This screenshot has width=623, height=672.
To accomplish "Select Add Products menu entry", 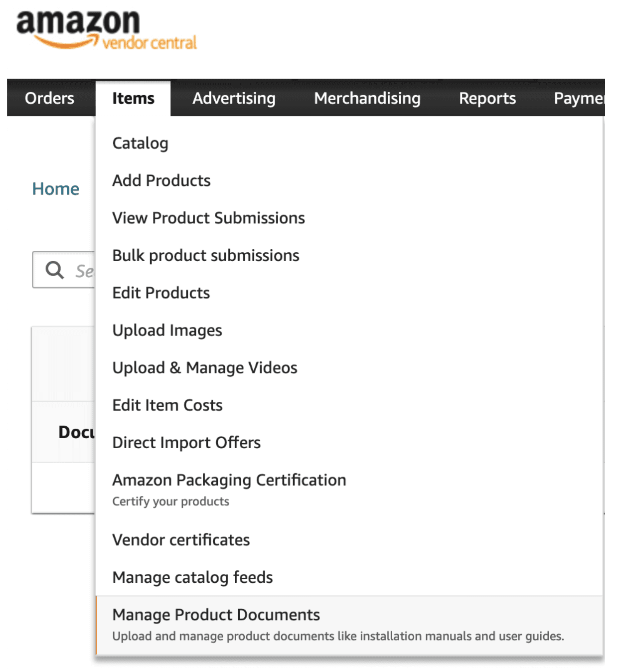I will 161,180.
